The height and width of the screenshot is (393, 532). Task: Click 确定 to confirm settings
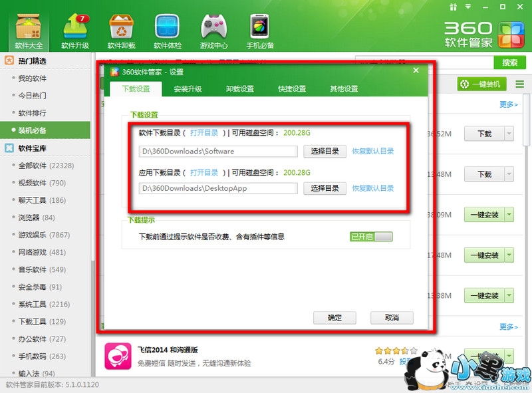pos(334,318)
